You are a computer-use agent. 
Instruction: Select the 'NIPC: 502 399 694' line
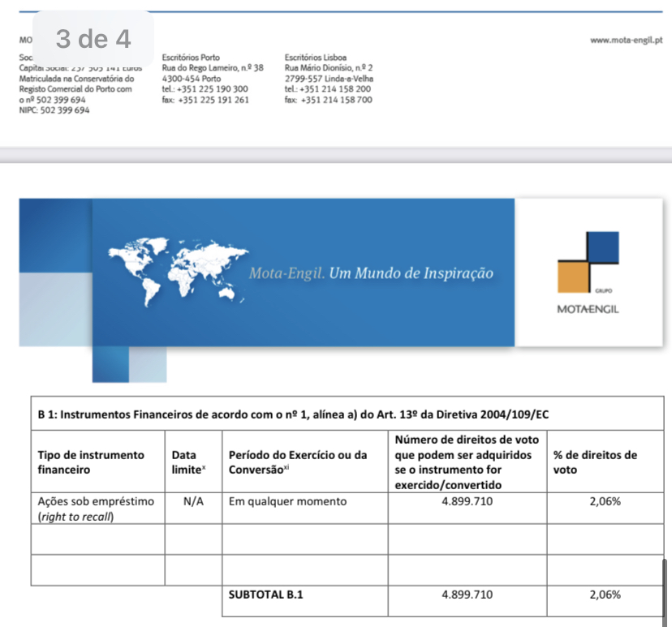coord(54,110)
